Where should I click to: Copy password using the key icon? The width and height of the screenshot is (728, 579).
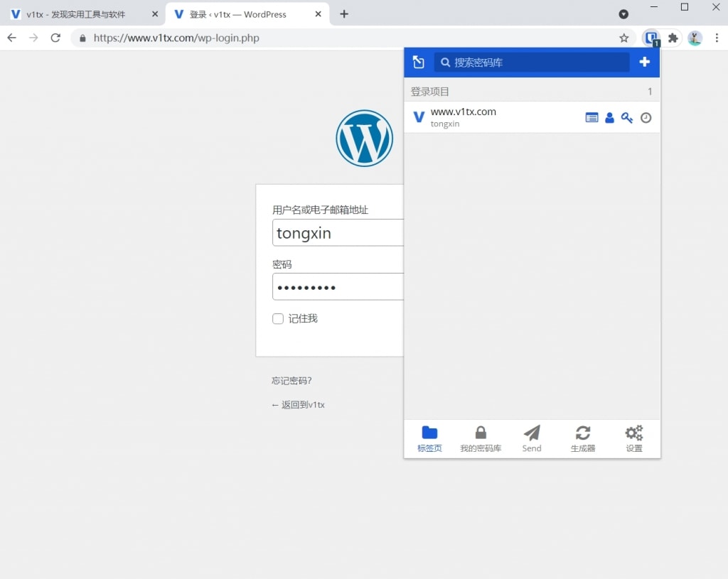(x=627, y=118)
